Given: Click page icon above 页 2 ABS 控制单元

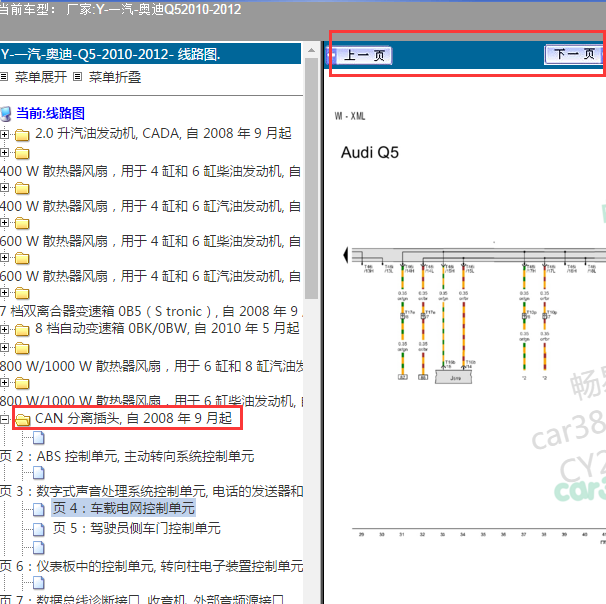Looking at the screenshot, I should click(x=39, y=438).
